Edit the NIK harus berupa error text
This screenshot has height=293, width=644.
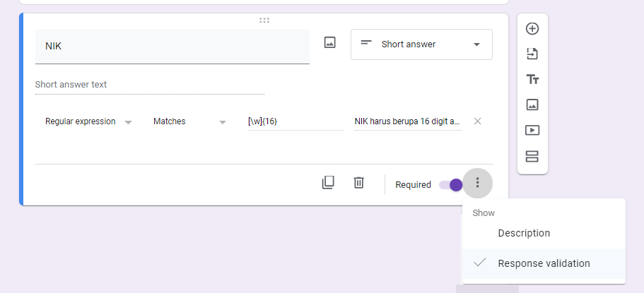click(409, 121)
